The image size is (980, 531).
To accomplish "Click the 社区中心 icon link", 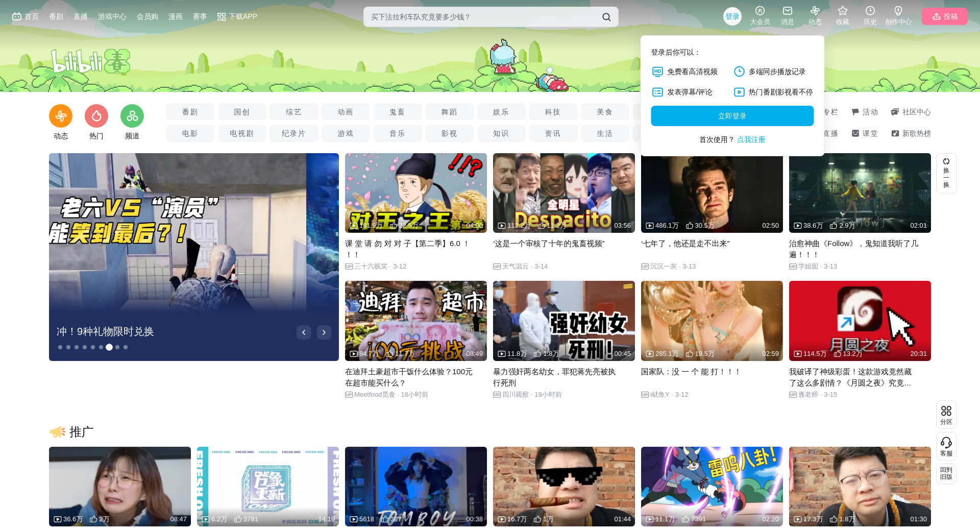I will point(911,112).
